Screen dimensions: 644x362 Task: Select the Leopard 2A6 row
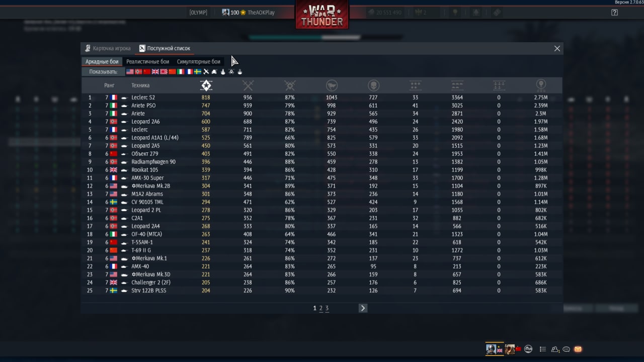(321, 122)
